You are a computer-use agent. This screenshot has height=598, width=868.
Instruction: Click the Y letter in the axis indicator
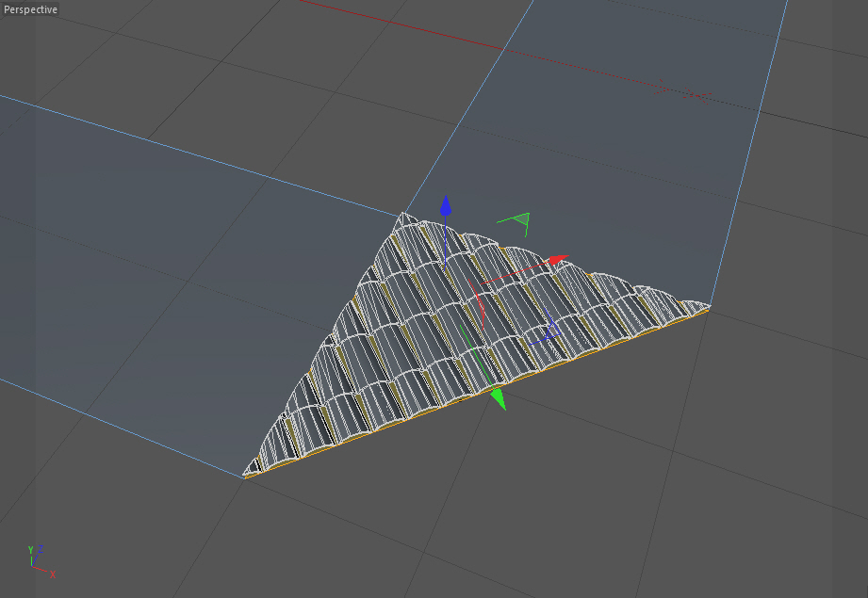(31, 550)
